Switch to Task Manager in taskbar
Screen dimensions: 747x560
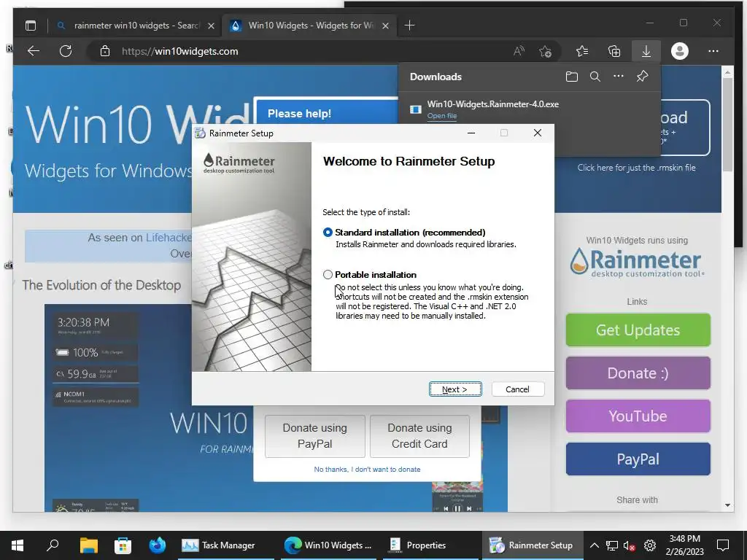pyautogui.click(x=225, y=545)
